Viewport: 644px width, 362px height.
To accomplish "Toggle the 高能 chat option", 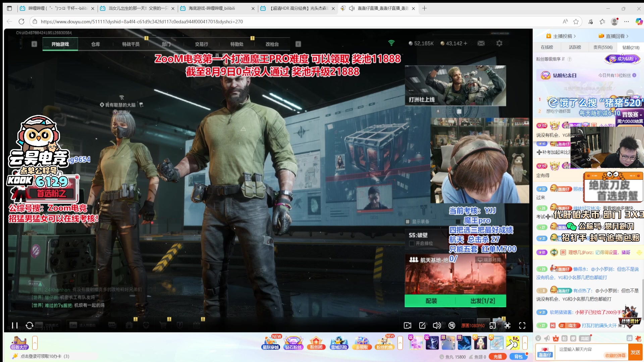I will point(585,338).
